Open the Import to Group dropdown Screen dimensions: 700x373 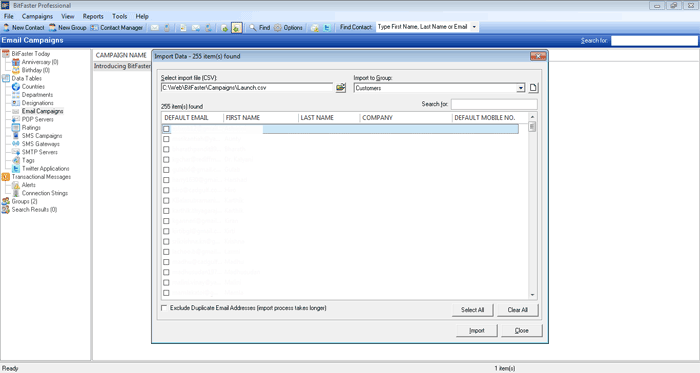[521, 88]
